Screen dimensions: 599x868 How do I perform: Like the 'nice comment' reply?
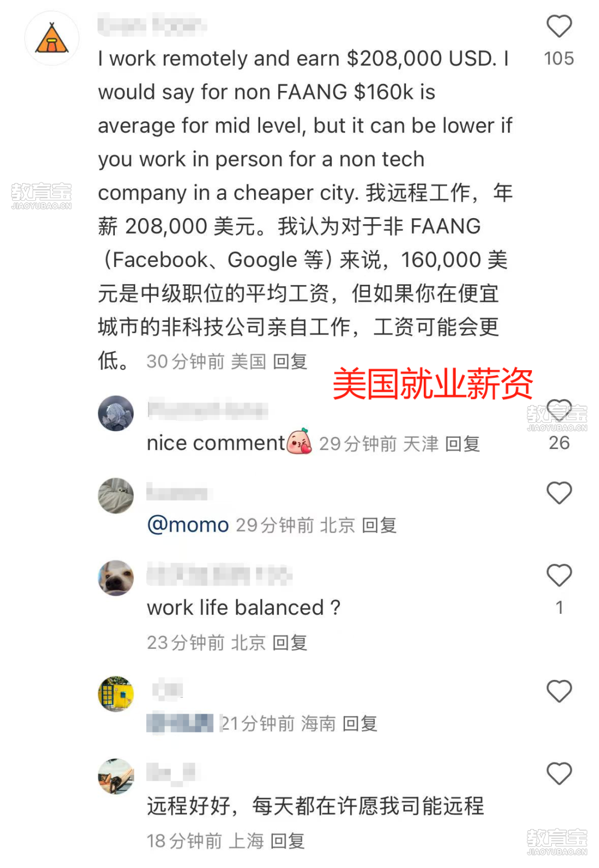click(x=559, y=411)
